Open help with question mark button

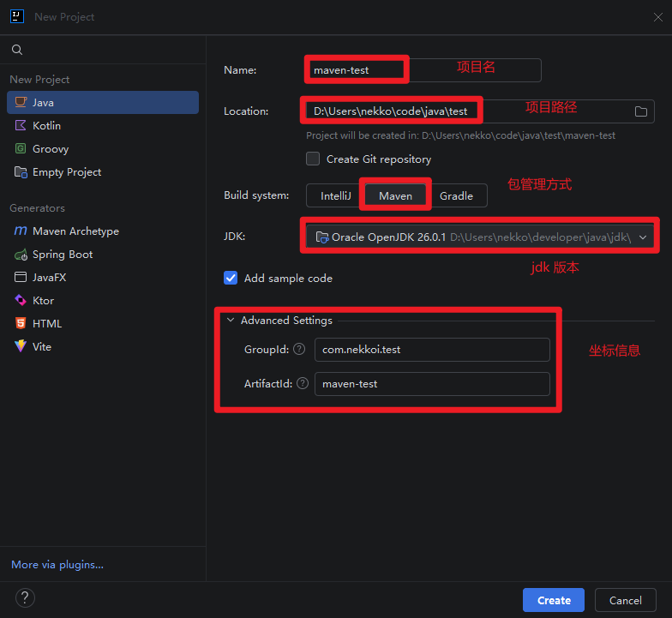click(26, 597)
